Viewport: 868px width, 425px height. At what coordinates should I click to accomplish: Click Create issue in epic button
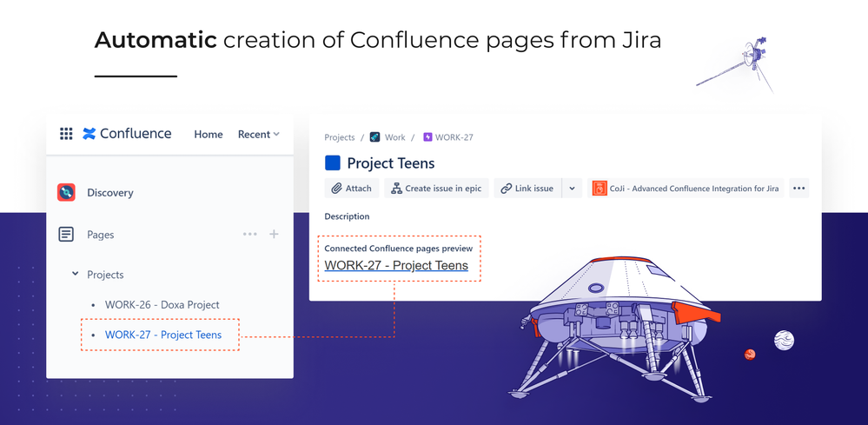[437, 188]
